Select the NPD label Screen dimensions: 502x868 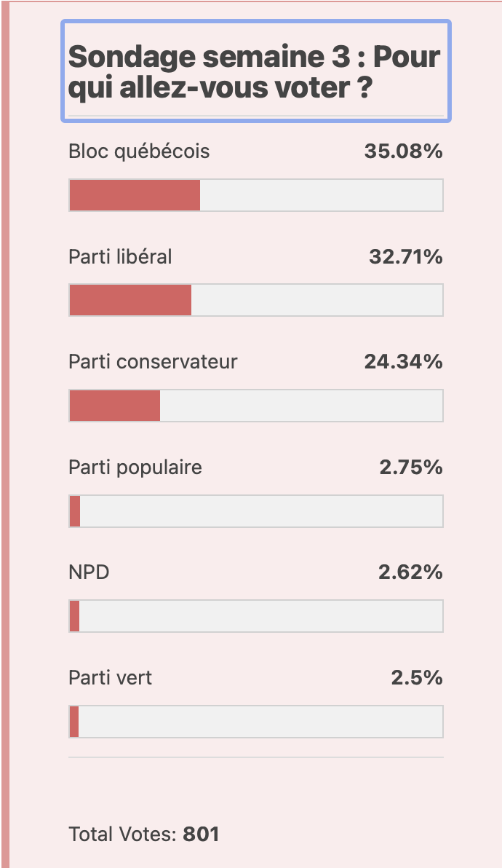coord(89,572)
